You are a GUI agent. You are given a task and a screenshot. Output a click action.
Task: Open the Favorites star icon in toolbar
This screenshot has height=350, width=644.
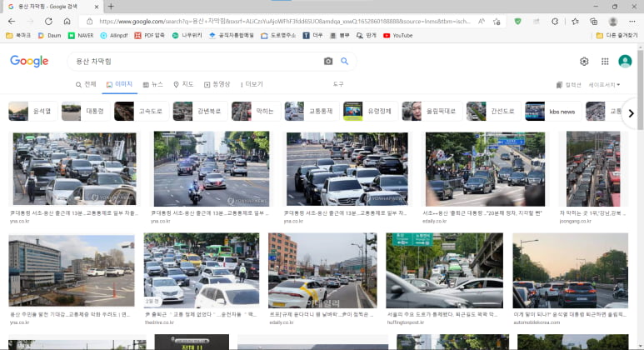[575, 22]
